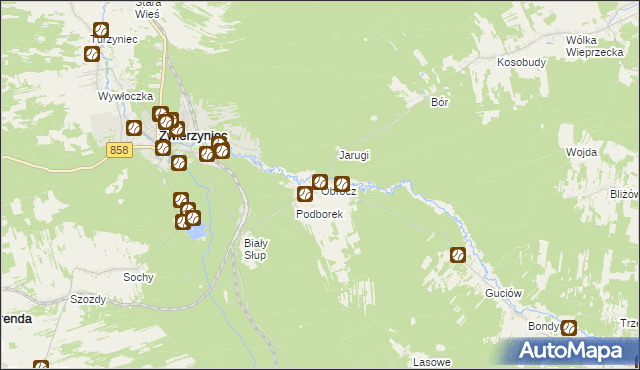Click the marker at bottom-left map edge

[x=41, y=365]
